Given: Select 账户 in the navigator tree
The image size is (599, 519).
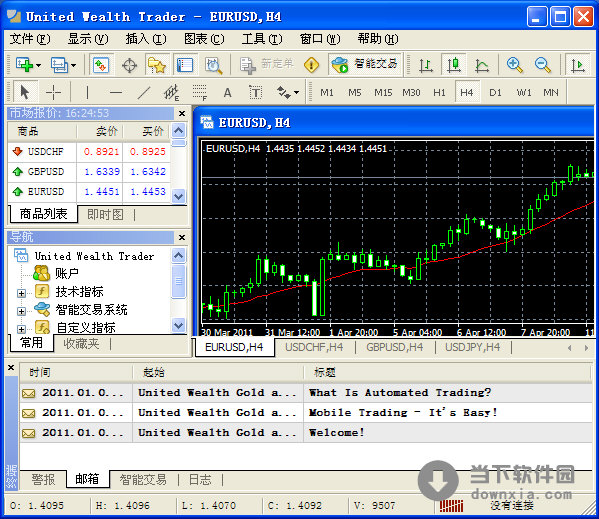Looking at the screenshot, I should pyautogui.click(x=66, y=273).
